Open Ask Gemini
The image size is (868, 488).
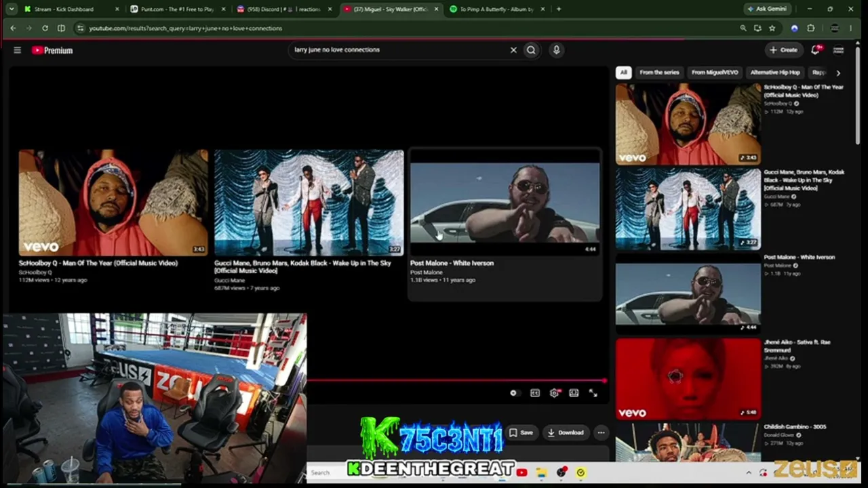click(767, 9)
